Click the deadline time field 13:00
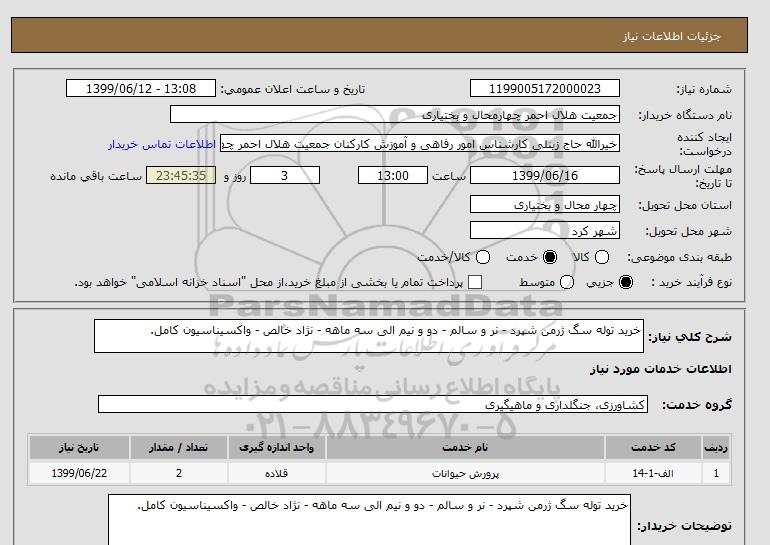This screenshot has width=770, height=545. 393,175
